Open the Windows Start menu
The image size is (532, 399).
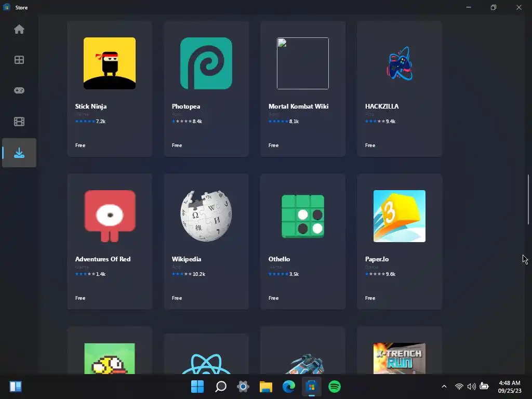coord(197,387)
